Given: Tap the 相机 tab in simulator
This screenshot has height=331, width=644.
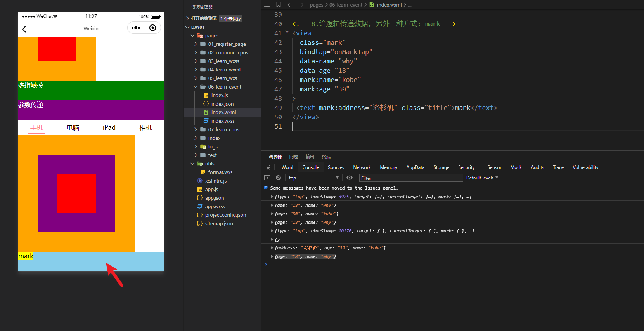Looking at the screenshot, I should pos(145,127).
